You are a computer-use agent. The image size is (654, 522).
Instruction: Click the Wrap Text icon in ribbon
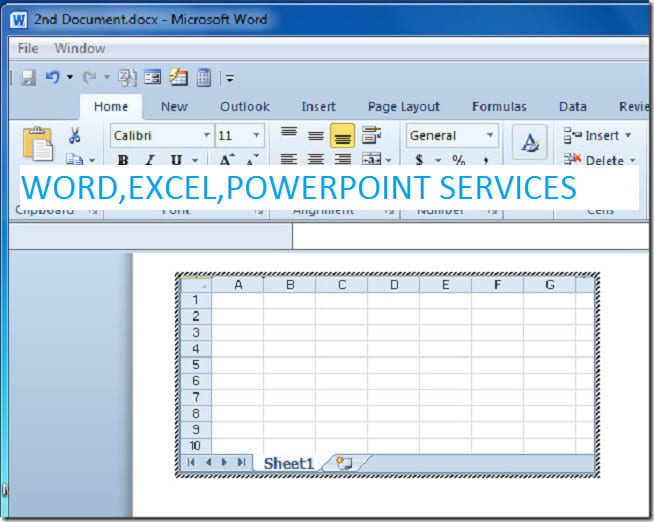coord(372,135)
